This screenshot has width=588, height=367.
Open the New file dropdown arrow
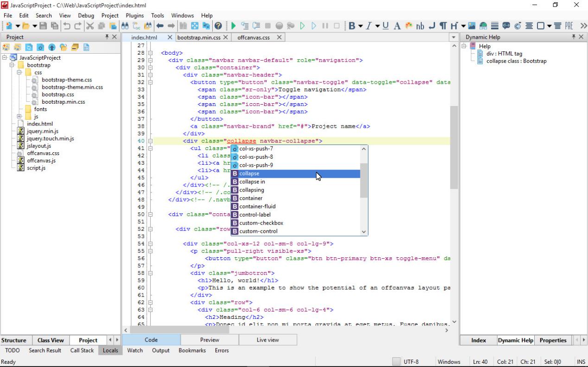[x=18, y=26]
